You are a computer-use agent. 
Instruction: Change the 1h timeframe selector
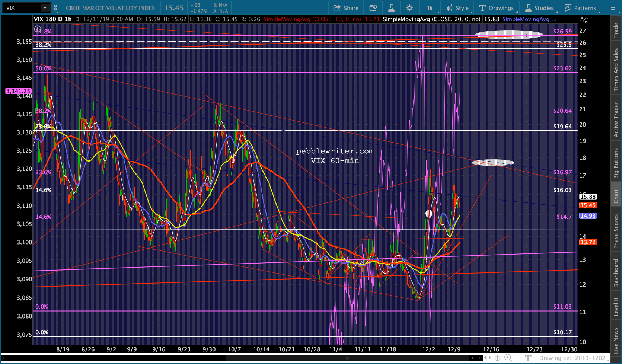pyautogui.click(x=430, y=8)
